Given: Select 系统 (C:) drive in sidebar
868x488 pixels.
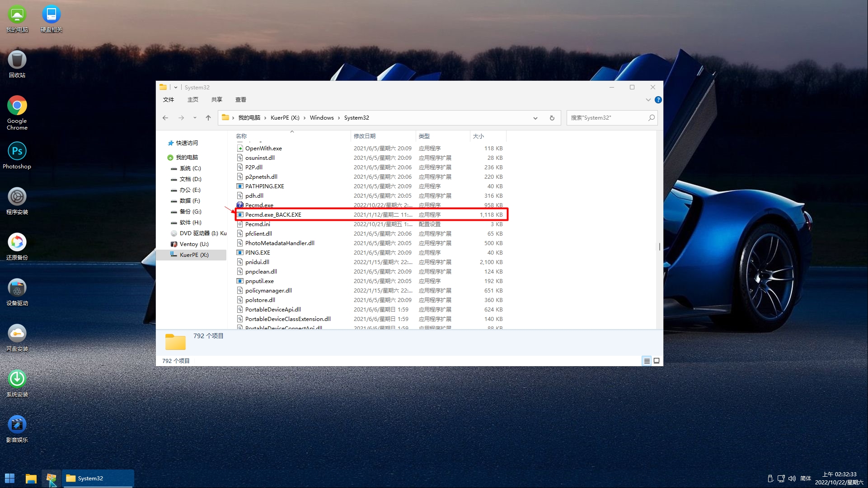Looking at the screenshot, I should click(190, 168).
